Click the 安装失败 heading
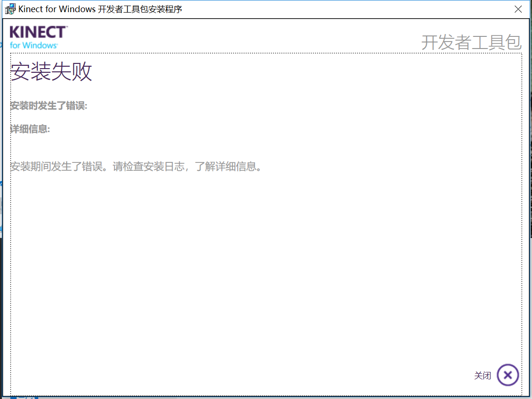The height and width of the screenshot is (399, 532). (51, 71)
